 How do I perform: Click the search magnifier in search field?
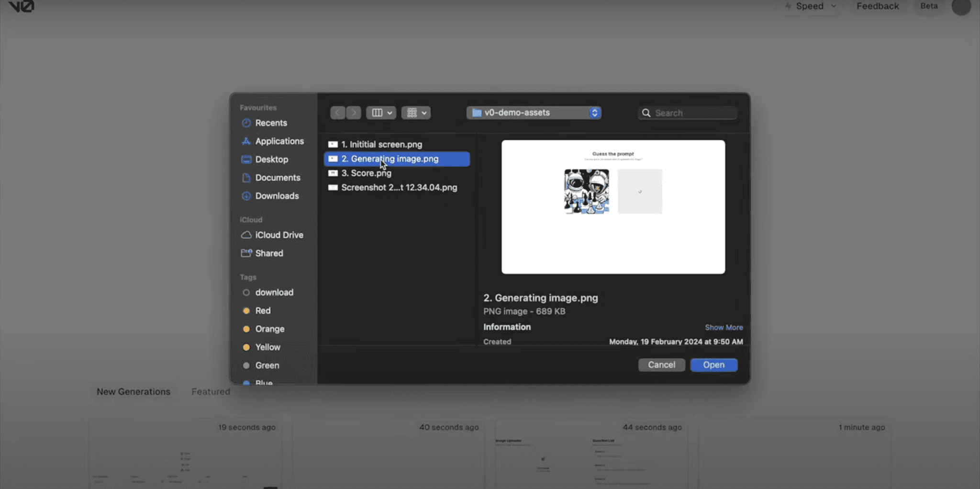click(x=646, y=113)
